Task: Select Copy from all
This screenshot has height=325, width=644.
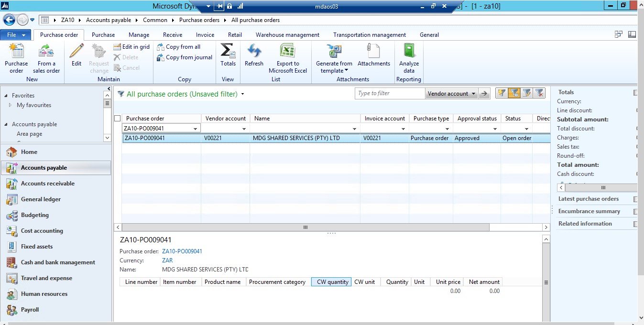Action: [x=179, y=47]
